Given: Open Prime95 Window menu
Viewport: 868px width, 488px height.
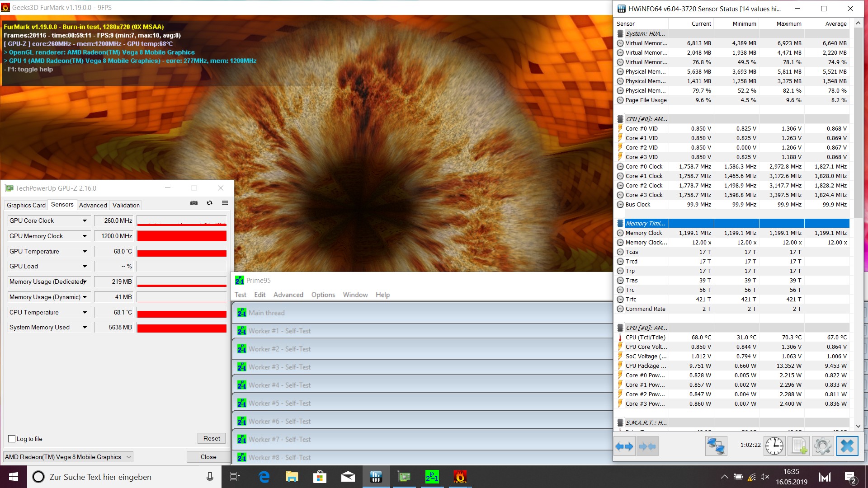Looking at the screenshot, I should point(355,295).
